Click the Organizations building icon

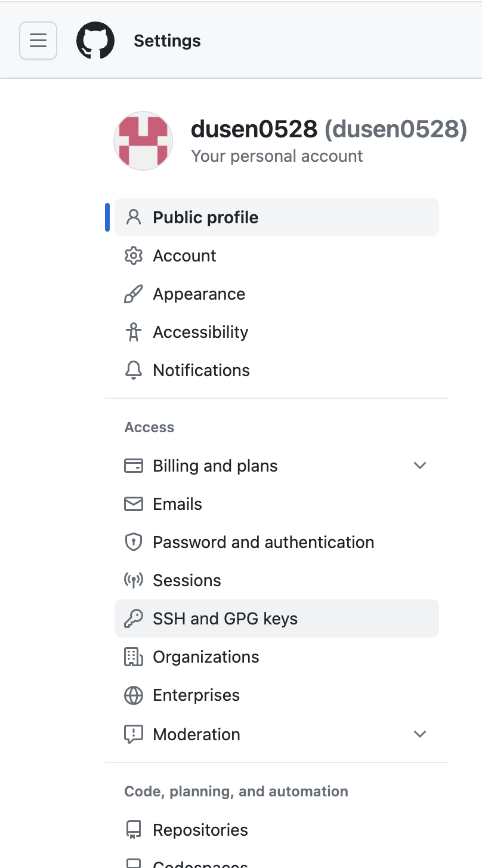[x=134, y=657]
